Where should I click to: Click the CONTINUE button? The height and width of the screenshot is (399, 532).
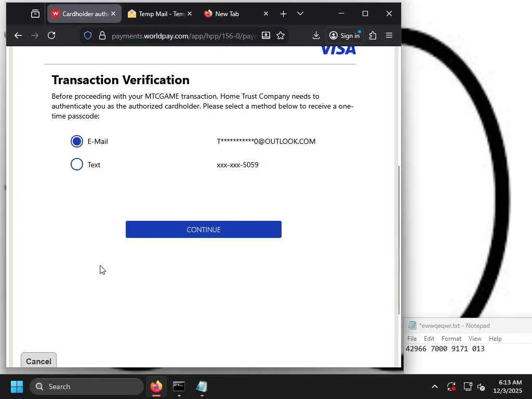[203, 229]
